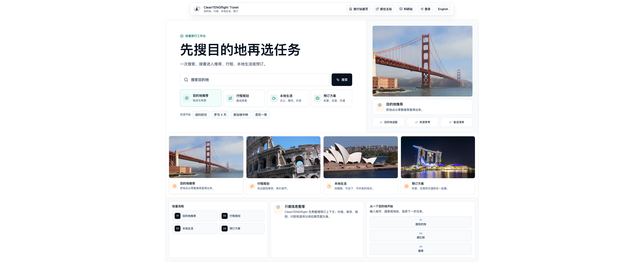Click the checkmark icon next to 目的地适配
Viewport: 644px width, 274px height.
[x=381, y=122]
